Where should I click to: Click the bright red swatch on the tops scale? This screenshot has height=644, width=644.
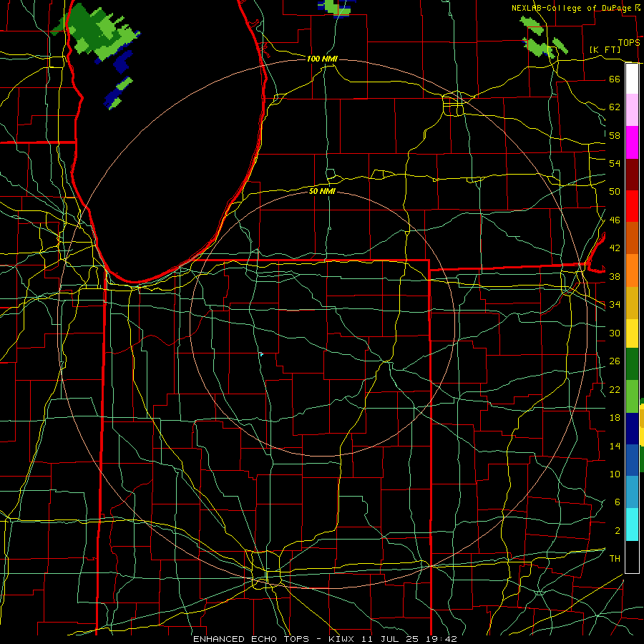pos(632,206)
